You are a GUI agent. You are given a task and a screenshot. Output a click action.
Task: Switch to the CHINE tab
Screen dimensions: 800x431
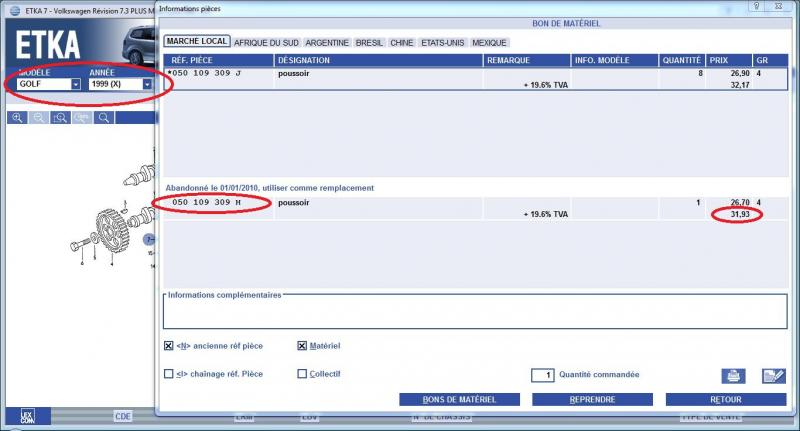click(402, 43)
